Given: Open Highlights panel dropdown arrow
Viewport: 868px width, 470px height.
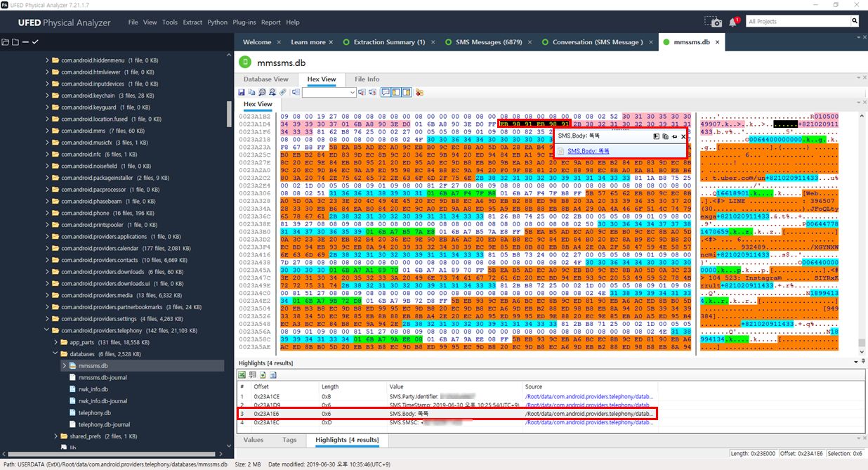Looking at the screenshot, I should pyautogui.click(x=855, y=362).
